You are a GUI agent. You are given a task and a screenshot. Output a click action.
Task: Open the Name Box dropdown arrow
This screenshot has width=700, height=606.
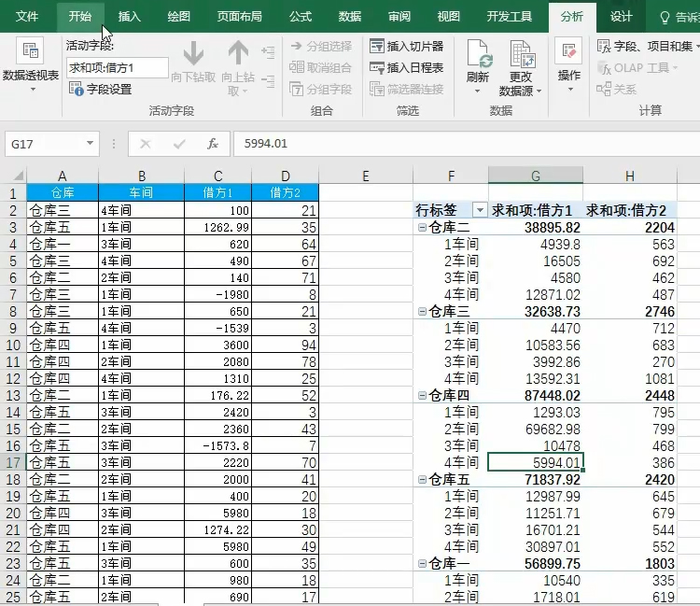coord(90,144)
